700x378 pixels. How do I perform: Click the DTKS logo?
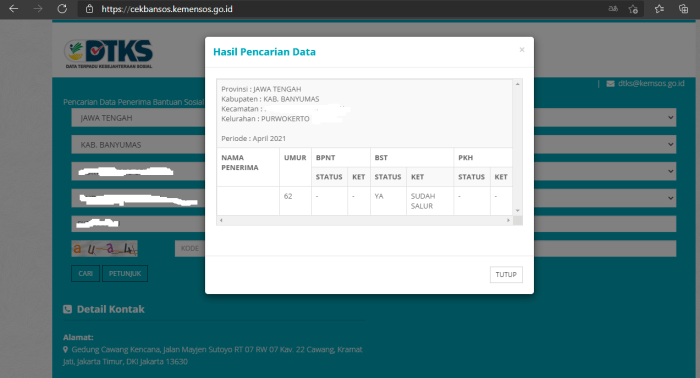pyautogui.click(x=108, y=54)
